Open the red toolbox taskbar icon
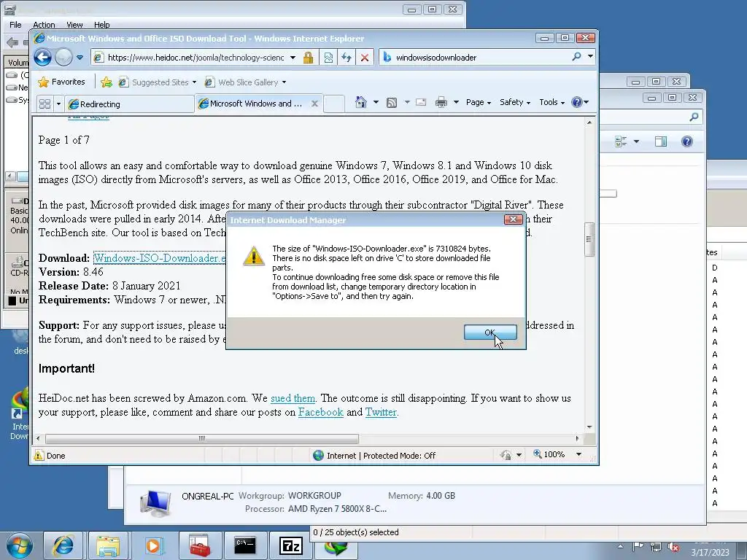 tap(200, 545)
